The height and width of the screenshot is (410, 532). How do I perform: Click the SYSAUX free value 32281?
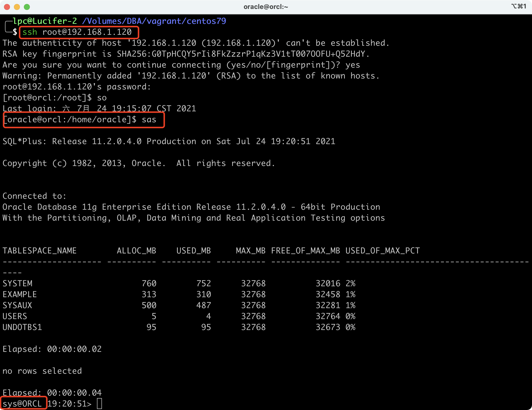[x=328, y=305]
